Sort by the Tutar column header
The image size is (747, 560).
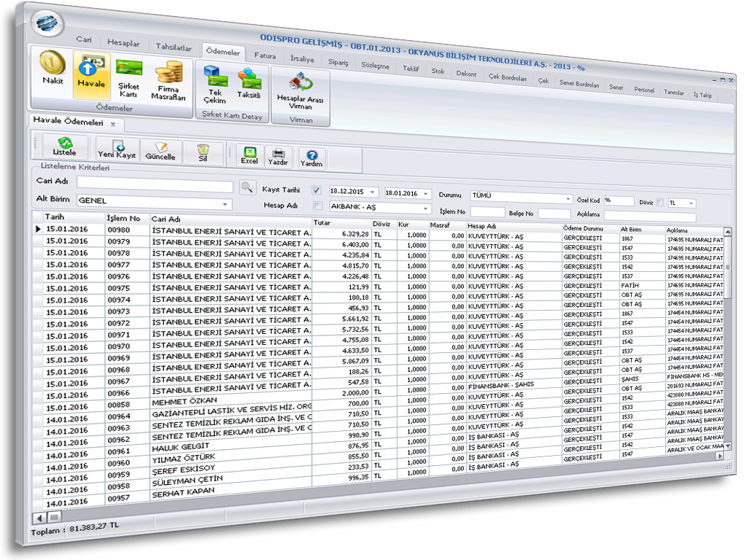[x=322, y=222]
